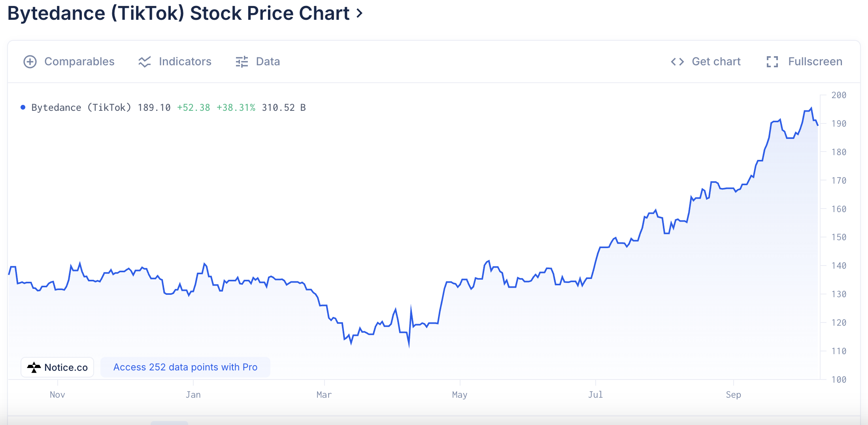
Task: Click the Get chart code-brackets icon
Action: tap(677, 62)
